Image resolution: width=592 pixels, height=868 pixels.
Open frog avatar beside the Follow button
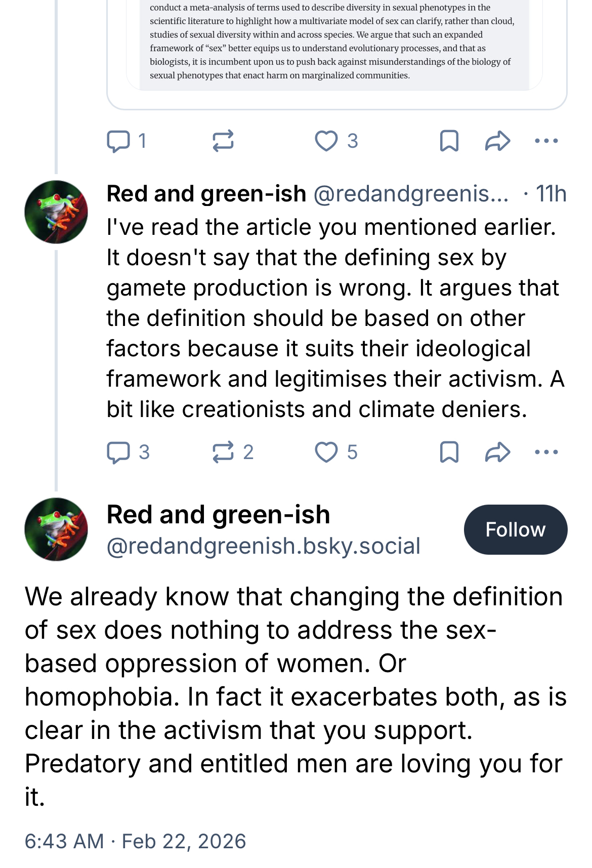pos(56,529)
